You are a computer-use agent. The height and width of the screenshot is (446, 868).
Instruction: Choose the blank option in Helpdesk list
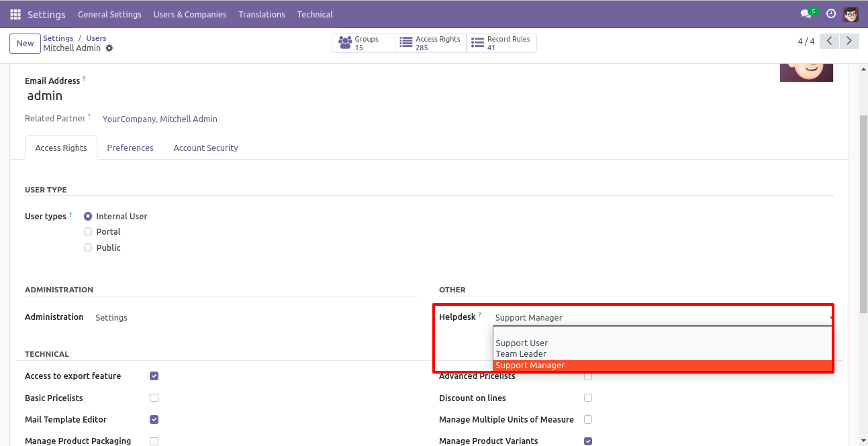(663, 332)
